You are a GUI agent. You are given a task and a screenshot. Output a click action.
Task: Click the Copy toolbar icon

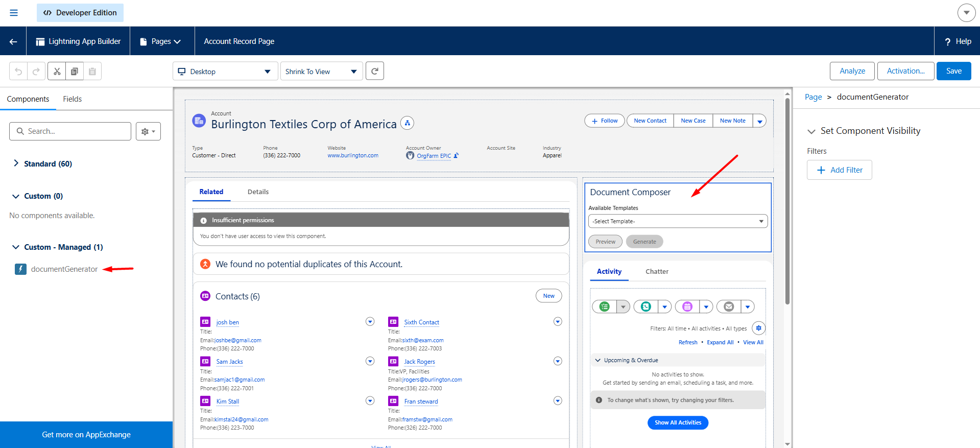click(75, 72)
